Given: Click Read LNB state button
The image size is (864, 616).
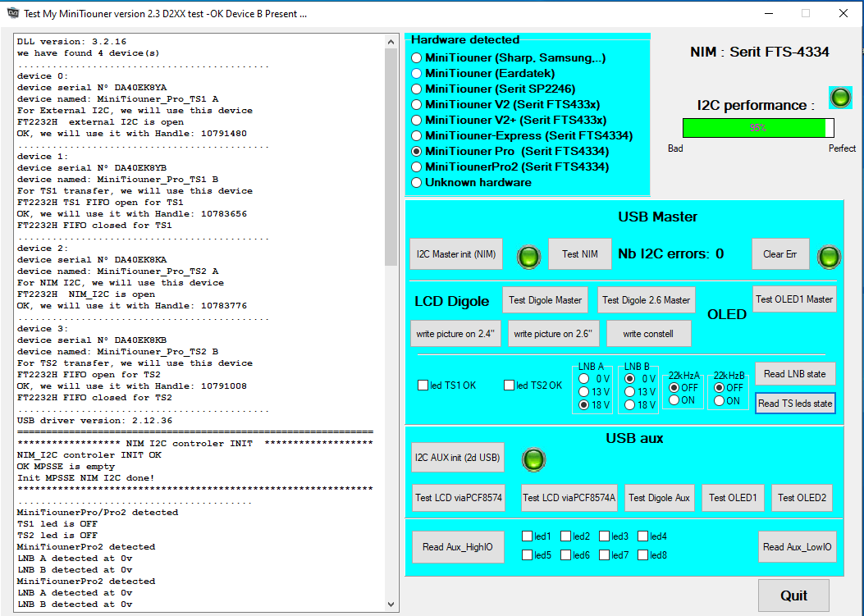Looking at the screenshot, I should coord(794,373).
